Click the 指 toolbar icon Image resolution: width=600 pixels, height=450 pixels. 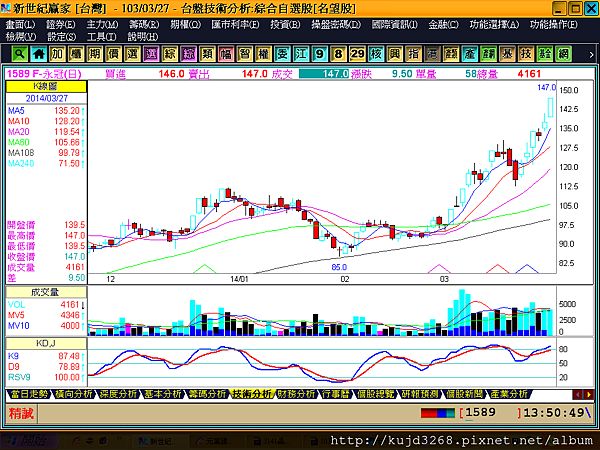coord(414,54)
